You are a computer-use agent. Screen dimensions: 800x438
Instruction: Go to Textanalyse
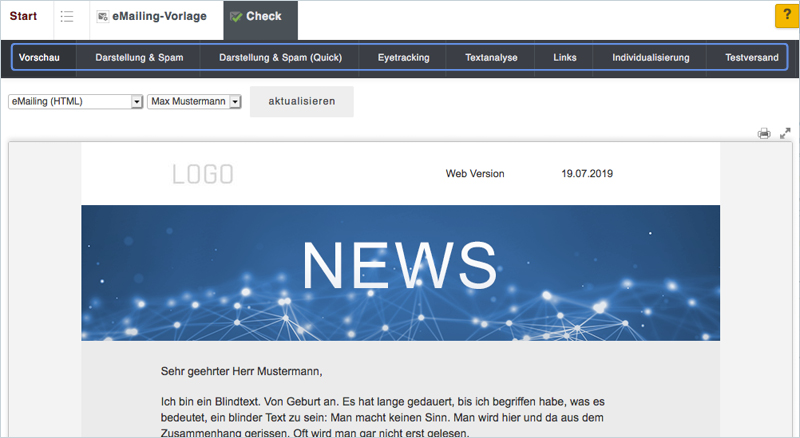[491, 58]
